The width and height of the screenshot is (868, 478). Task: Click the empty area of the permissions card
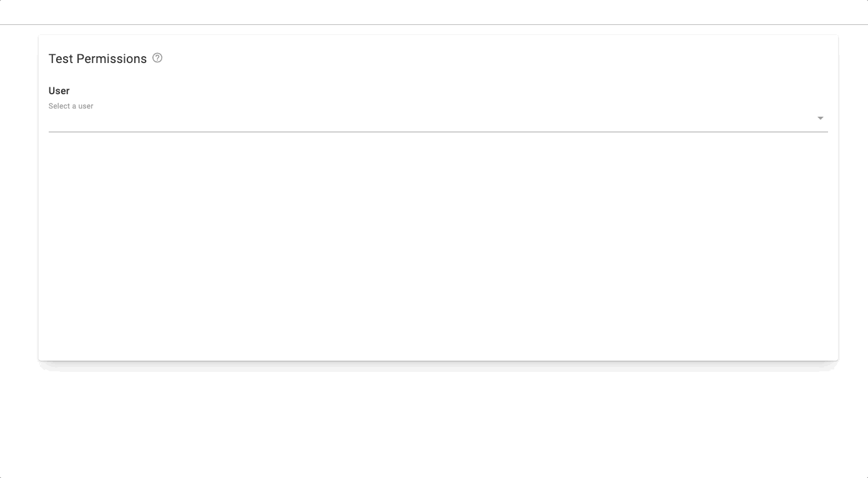pos(438,246)
